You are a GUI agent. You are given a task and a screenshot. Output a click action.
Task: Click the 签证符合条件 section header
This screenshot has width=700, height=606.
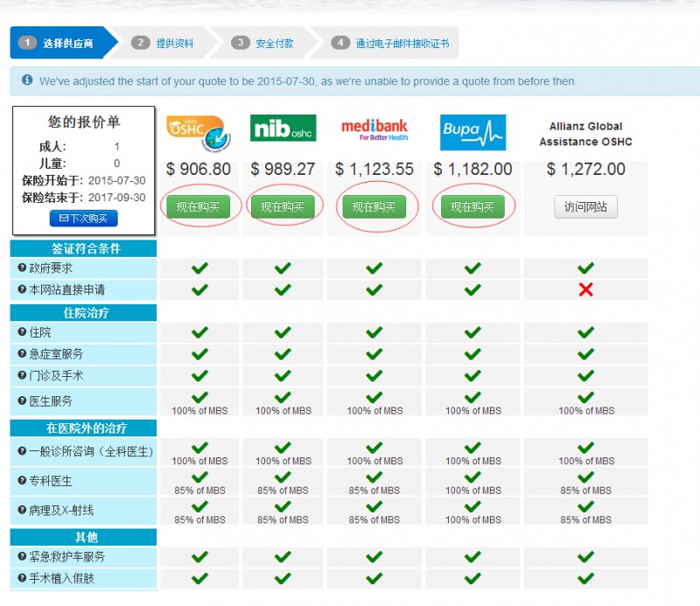(83, 248)
